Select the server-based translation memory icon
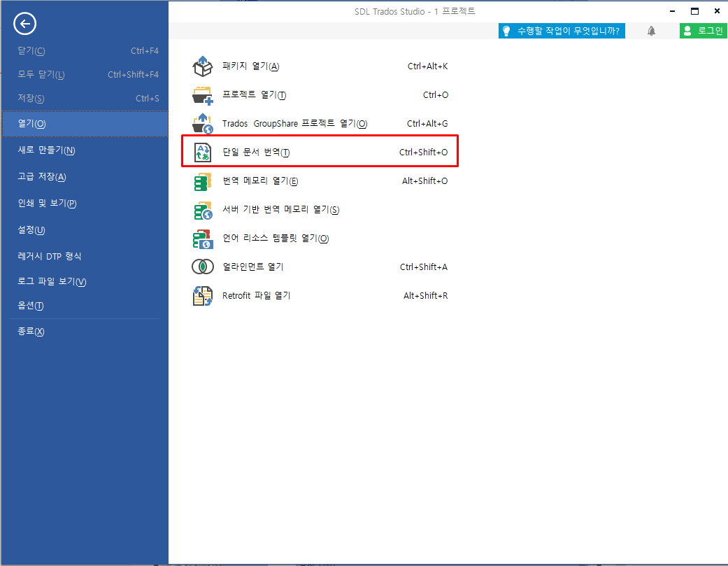The height and width of the screenshot is (566, 728). coord(202,209)
